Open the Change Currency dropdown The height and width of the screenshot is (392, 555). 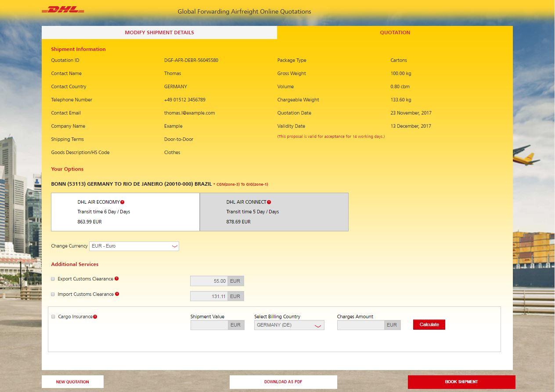point(134,246)
